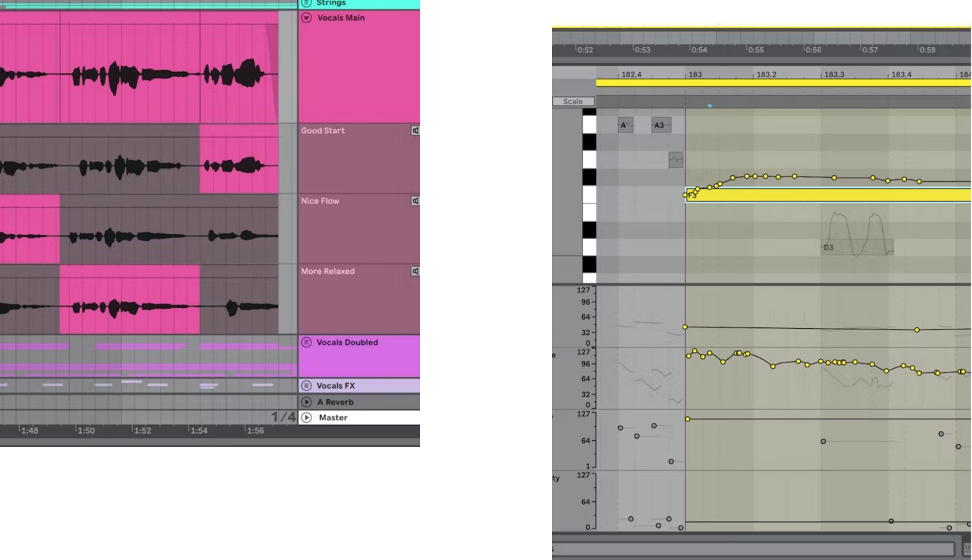Select the D3 note block

pos(857,247)
